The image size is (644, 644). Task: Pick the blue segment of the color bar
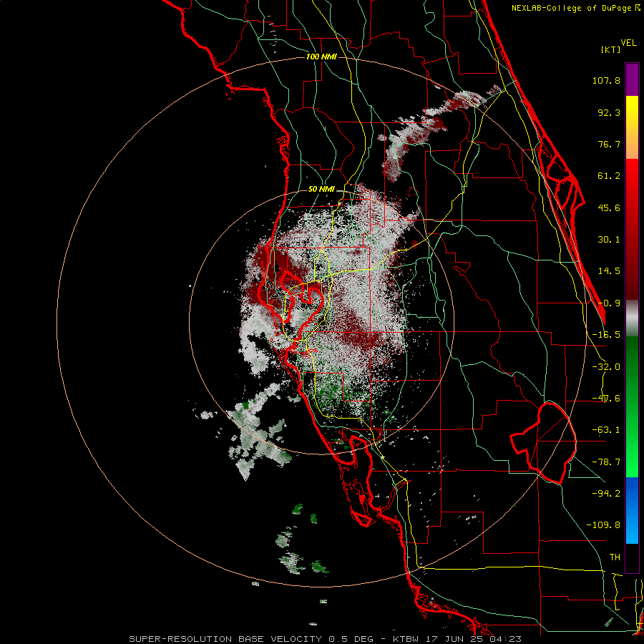(x=632, y=510)
